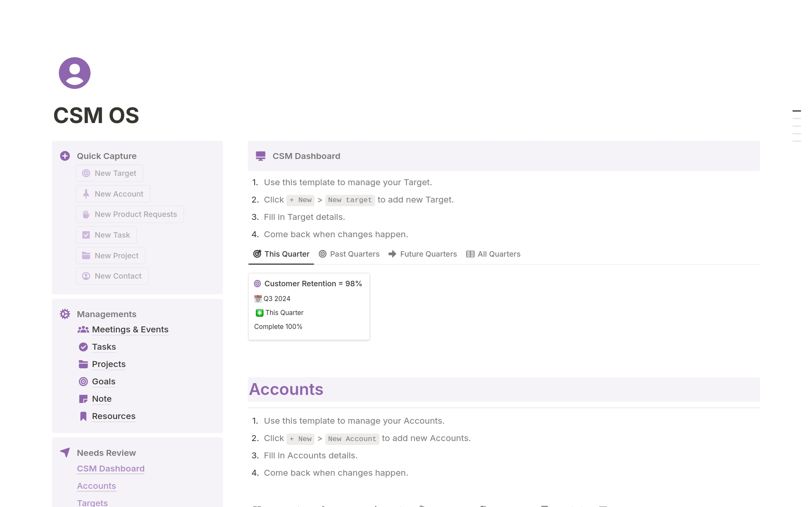The image size is (812, 507).
Task: Click the Needs Review arrow icon
Action: 65,452
